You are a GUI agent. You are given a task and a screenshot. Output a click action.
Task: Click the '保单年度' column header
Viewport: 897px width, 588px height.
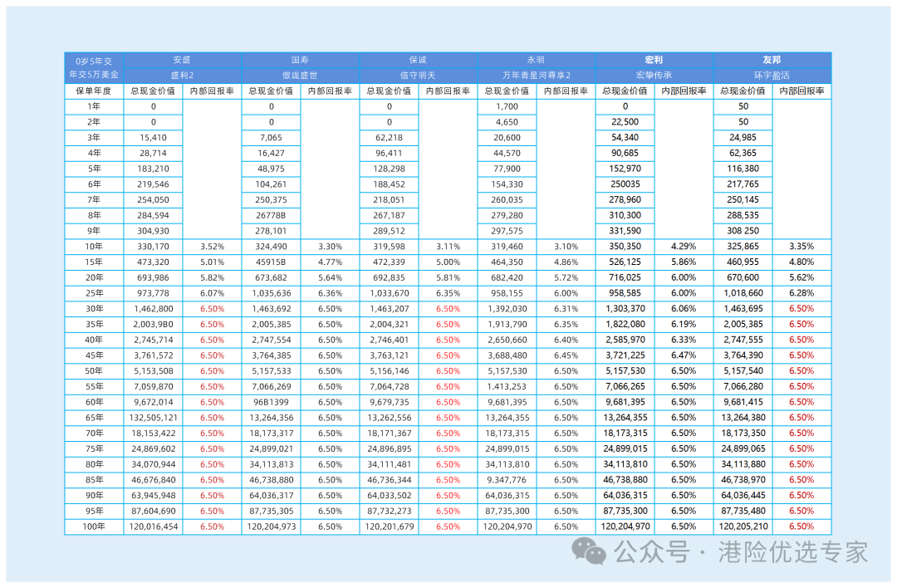(x=94, y=91)
